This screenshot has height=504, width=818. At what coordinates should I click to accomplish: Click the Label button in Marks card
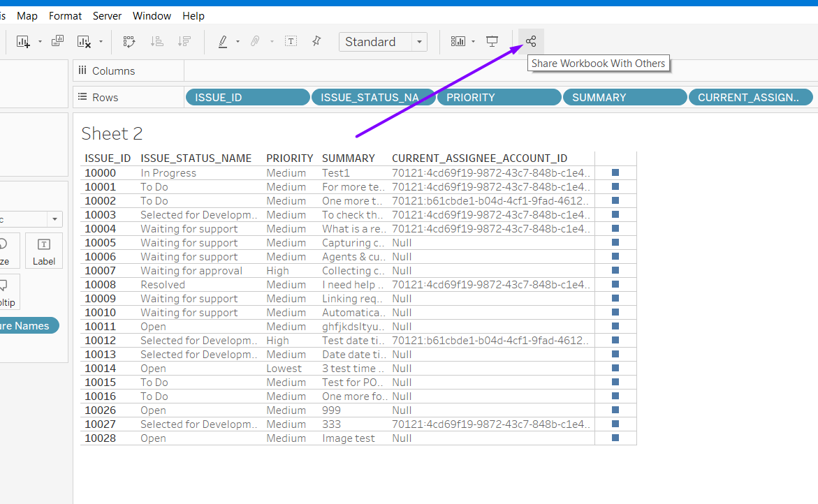tap(43, 251)
